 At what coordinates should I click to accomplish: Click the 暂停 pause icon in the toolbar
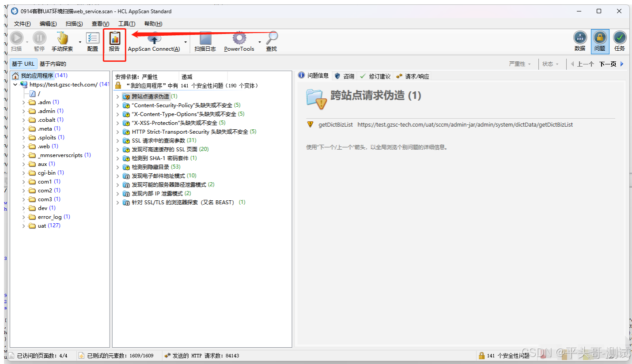[x=39, y=38]
